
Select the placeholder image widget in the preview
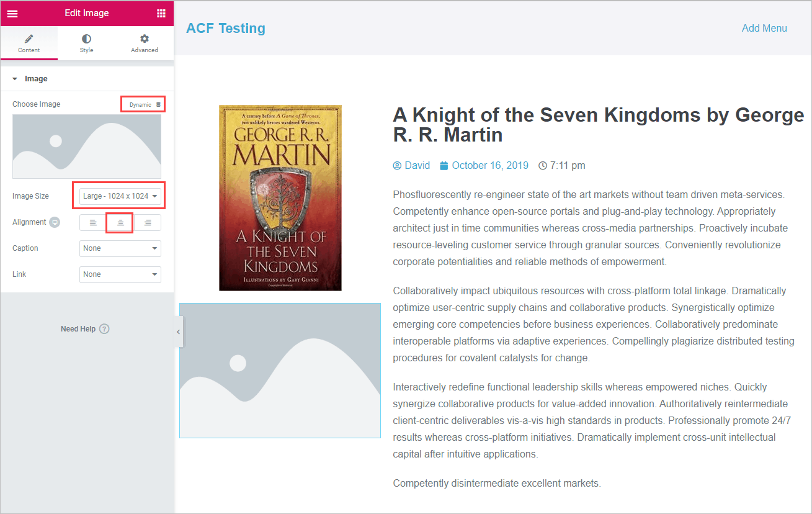click(280, 371)
